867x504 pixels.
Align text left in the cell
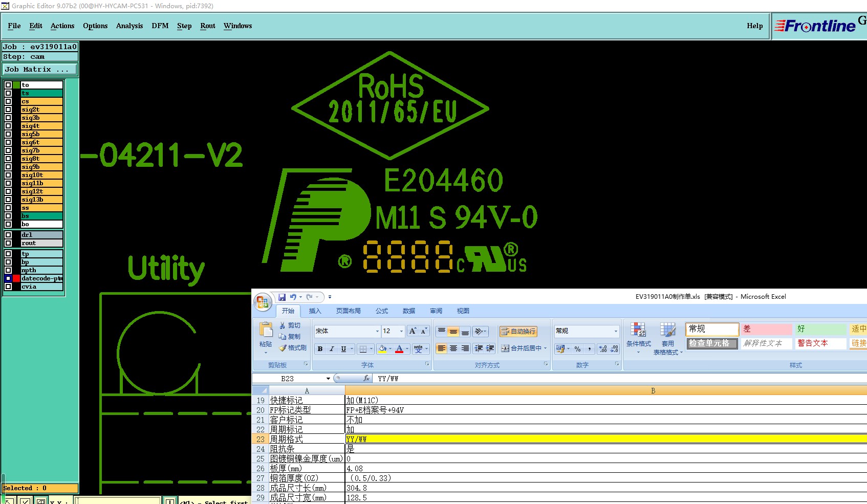coord(442,348)
